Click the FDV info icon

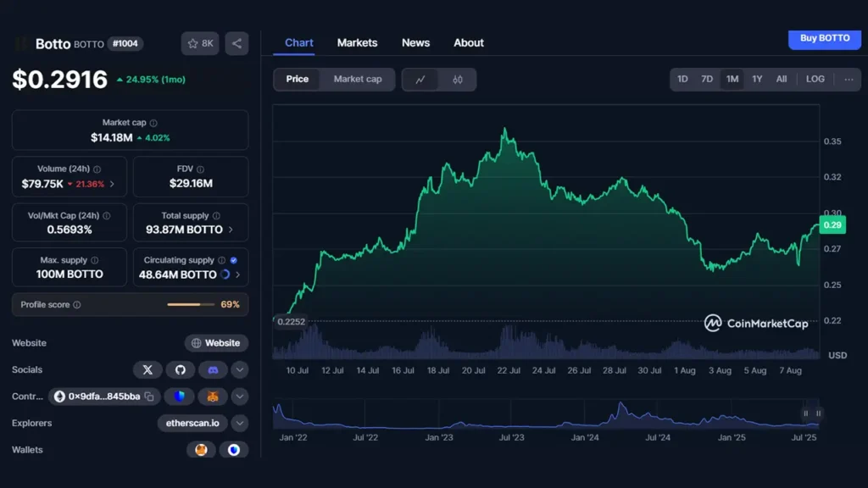coord(200,169)
